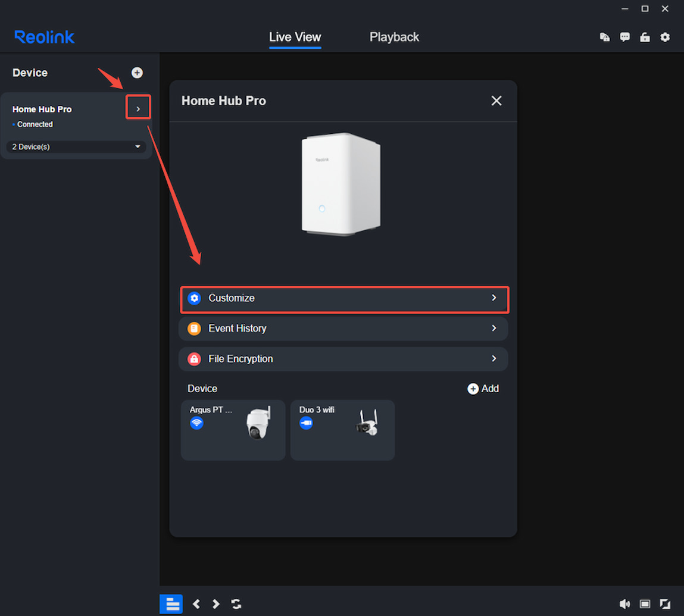Click Argus PT Wi-Fi connection icon

point(196,423)
